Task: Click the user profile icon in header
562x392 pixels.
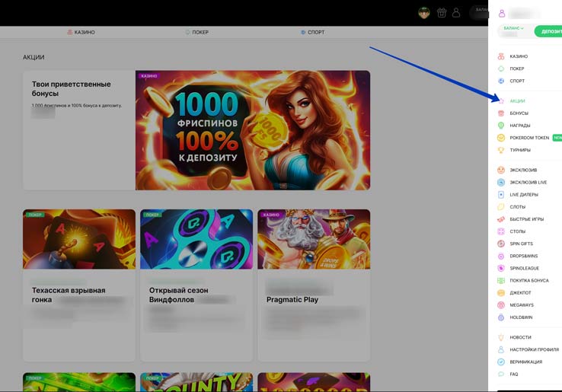Action: point(456,12)
